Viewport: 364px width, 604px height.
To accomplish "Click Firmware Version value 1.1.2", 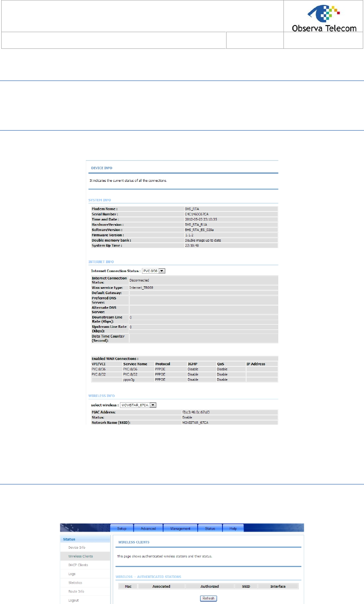I will click(189, 235).
